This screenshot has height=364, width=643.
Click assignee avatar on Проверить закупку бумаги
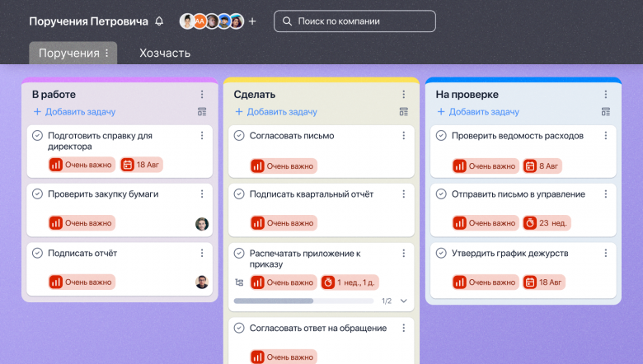[202, 224]
